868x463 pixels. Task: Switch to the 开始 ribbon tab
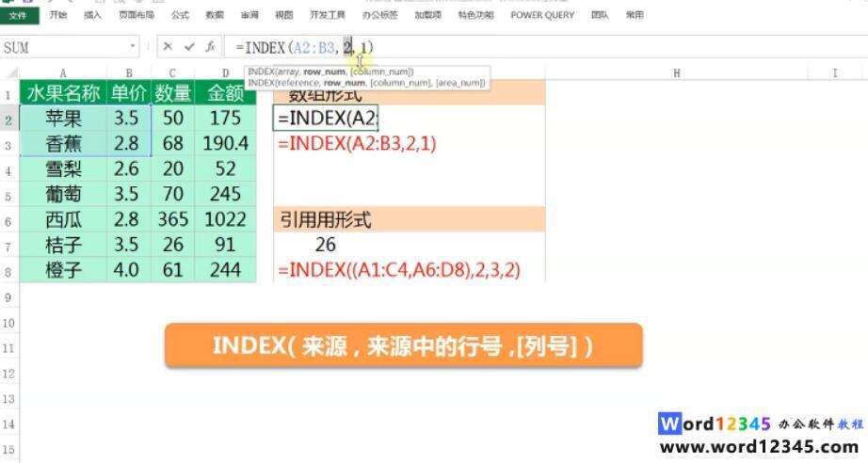(58, 15)
